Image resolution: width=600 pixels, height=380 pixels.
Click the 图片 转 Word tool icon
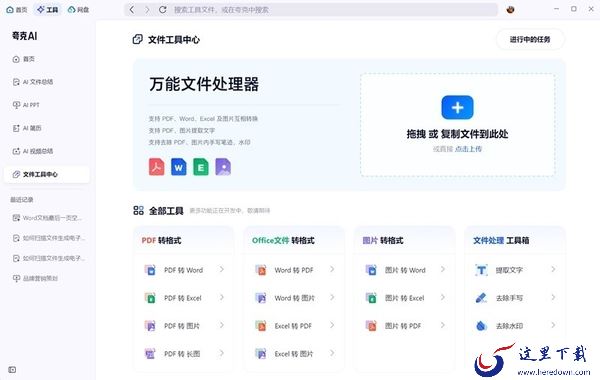point(371,270)
